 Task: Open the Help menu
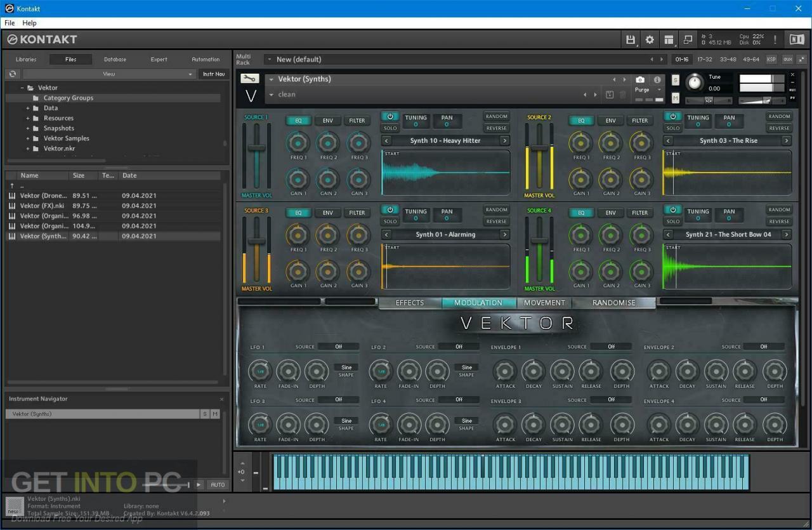pyautogui.click(x=29, y=23)
